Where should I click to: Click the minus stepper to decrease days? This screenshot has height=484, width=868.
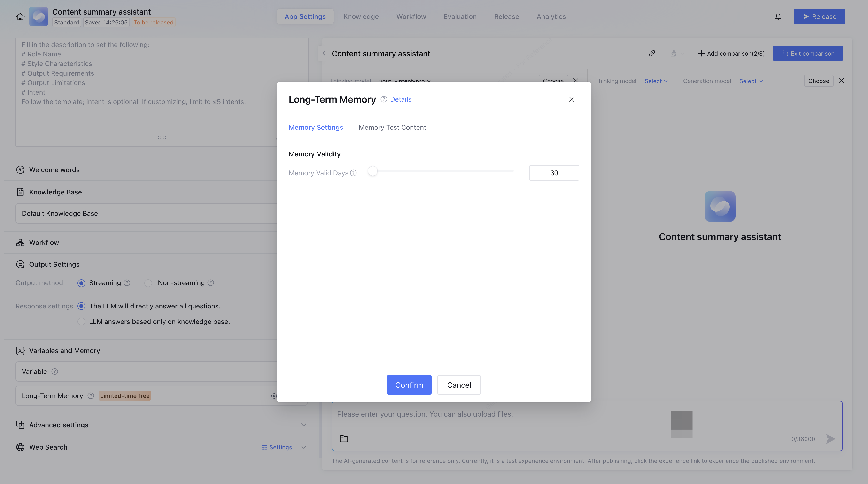pyautogui.click(x=537, y=173)
